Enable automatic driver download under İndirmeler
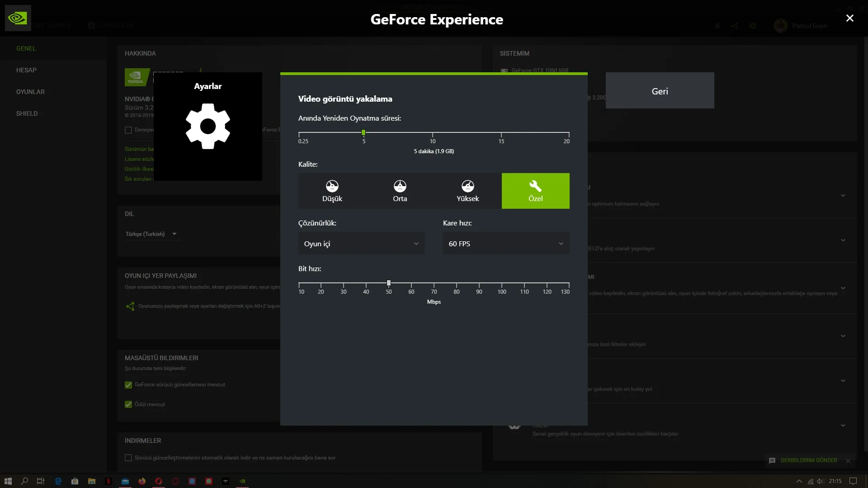 point(128,458)
